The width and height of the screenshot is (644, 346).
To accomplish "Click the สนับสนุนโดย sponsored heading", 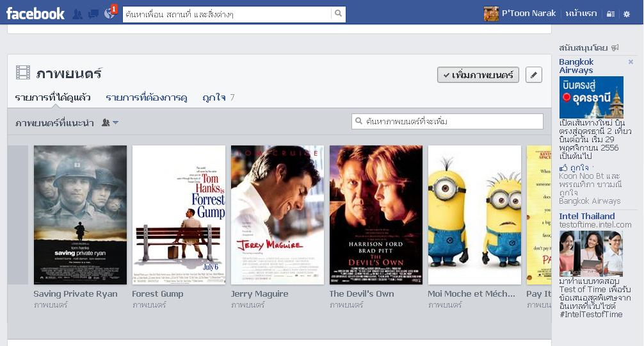I will click(583, 47).
